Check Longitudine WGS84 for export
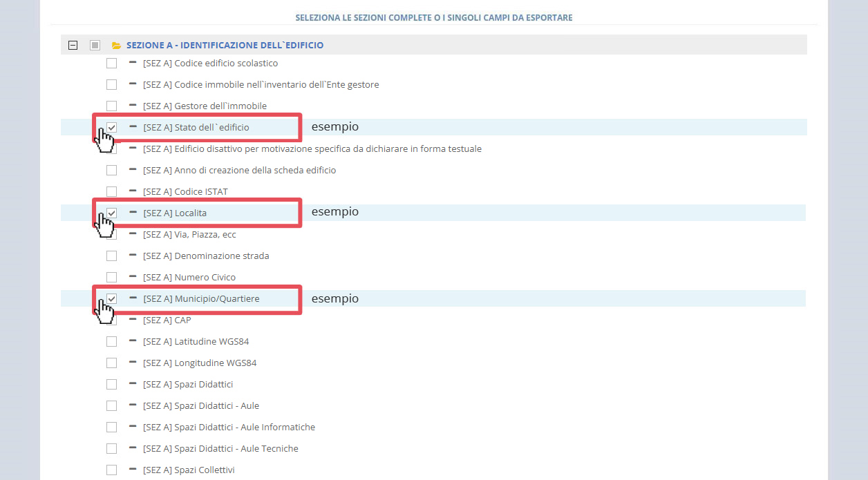The image size is (868, 480). 111,363
